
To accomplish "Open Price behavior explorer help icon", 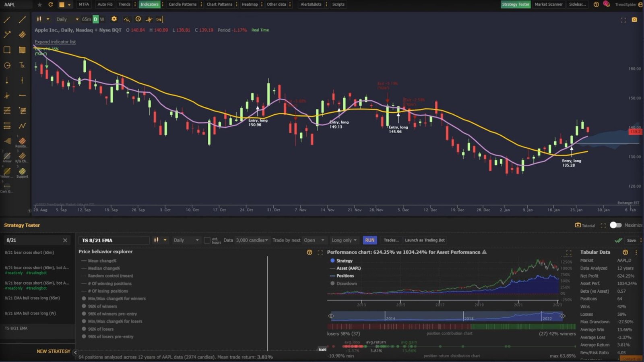I will (309, 252).
